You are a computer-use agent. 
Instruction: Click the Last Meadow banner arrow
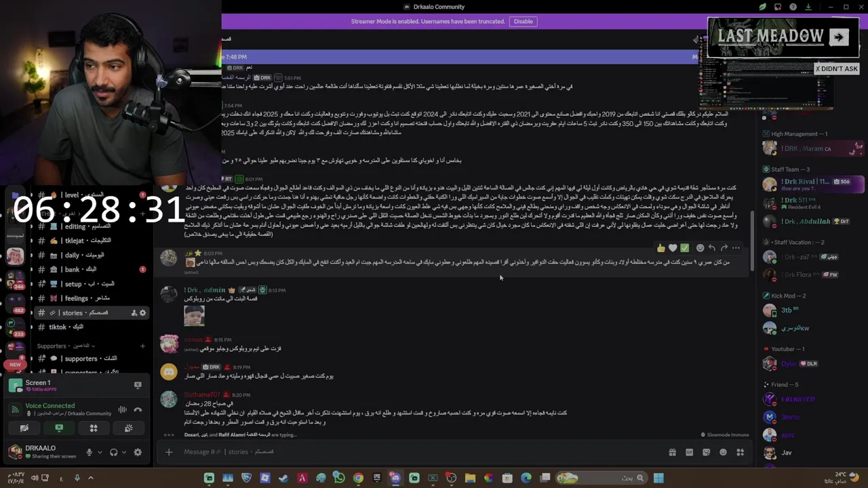(838, 37)
